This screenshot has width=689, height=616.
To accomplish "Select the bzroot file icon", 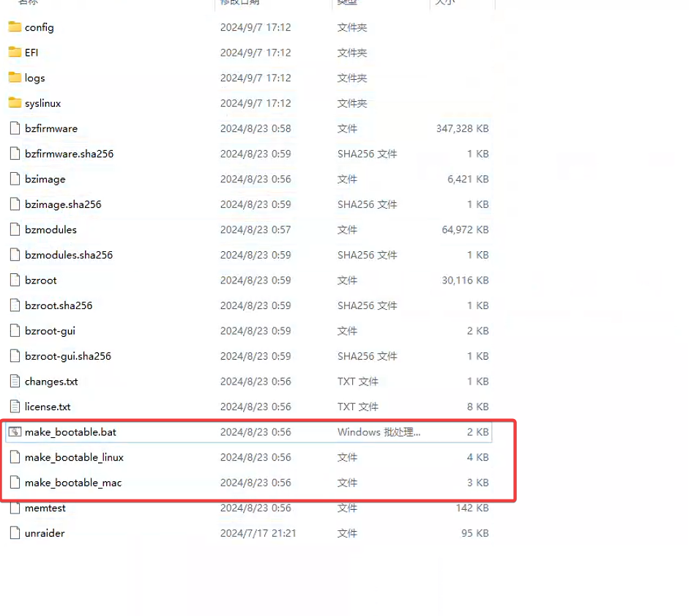I will click(x=15, y=280).
